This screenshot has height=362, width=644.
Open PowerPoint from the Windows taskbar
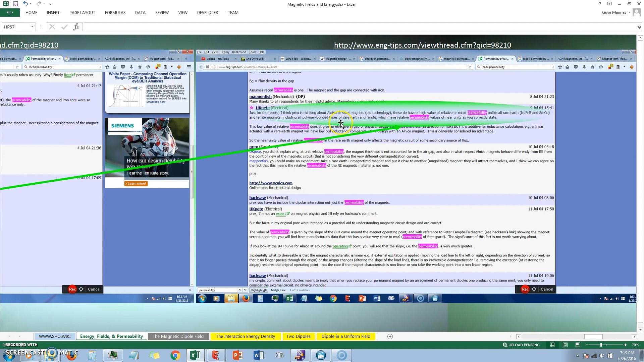pyautogui.click(x=237, y=355)
